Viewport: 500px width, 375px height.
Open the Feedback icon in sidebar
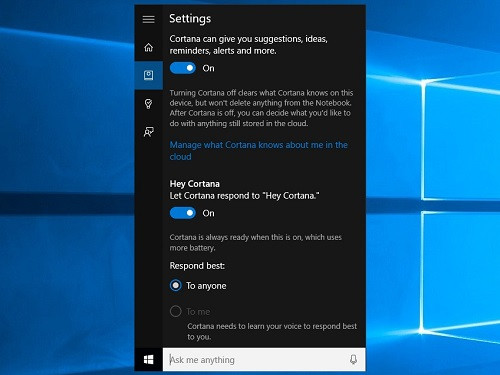149,132
